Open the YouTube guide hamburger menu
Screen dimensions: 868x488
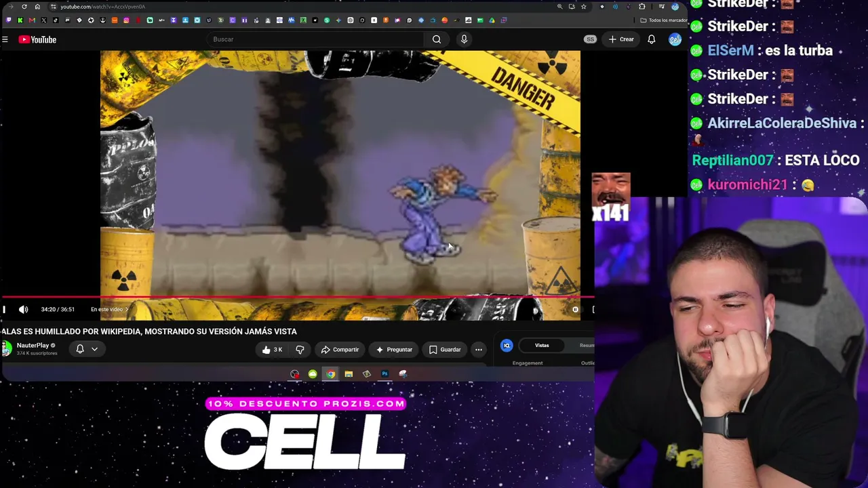point(5,39)
